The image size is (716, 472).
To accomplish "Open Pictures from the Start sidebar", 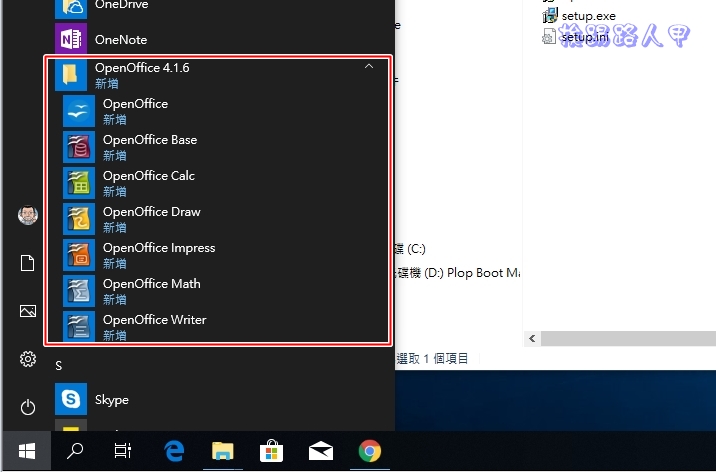I will coord(27,311).
